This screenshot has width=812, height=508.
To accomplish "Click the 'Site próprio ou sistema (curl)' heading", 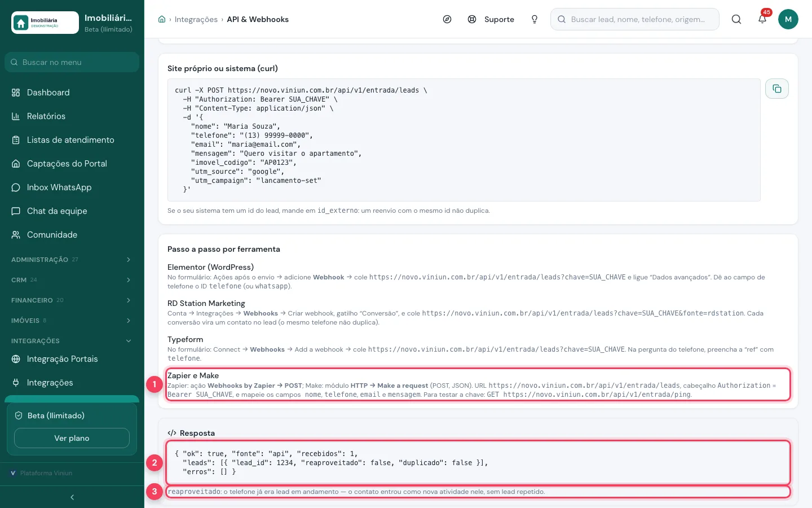I will pyautogui.click(x=223, y=68).
